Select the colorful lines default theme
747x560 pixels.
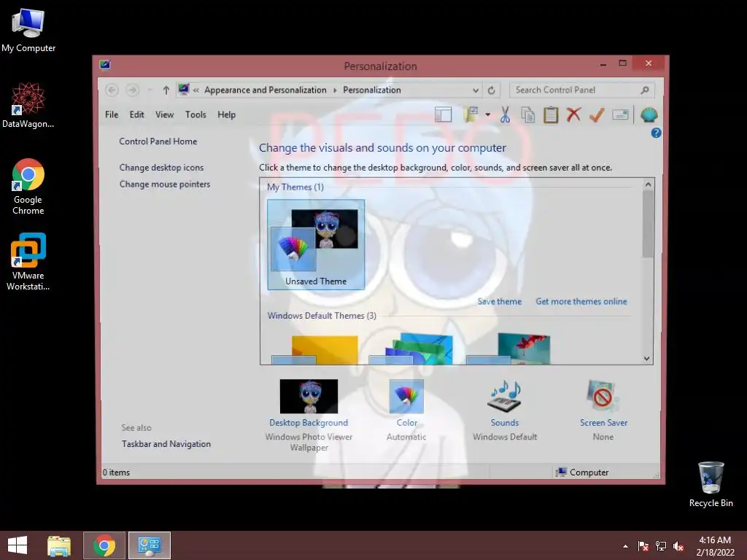point(411,349)
